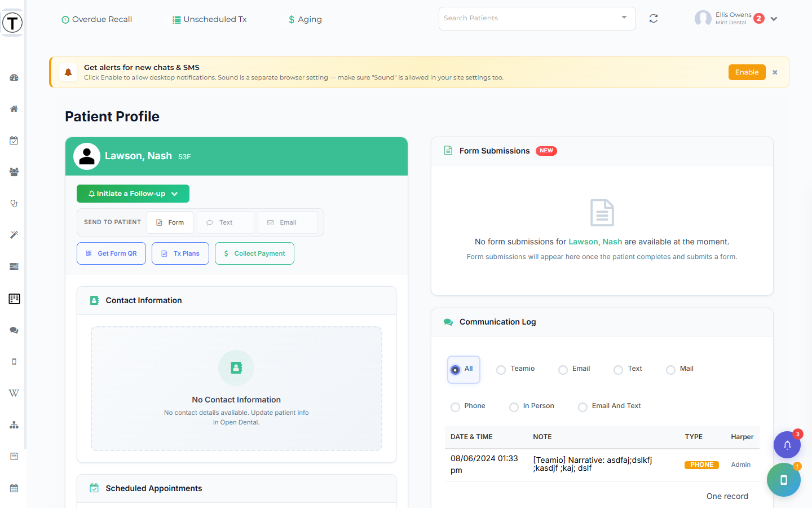Screen dimensions: 812x508
Task: Click the Enable notifications button
Action: coord(747,72)
